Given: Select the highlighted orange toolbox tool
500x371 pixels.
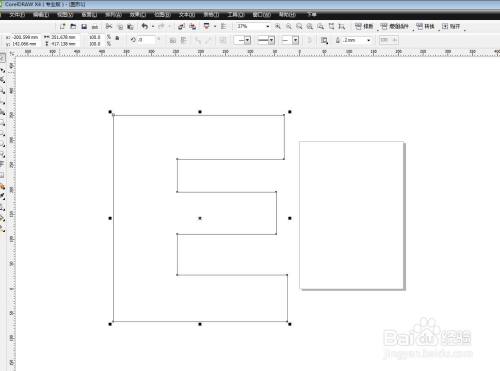Looking at the screenshot, I should (2, 187).
